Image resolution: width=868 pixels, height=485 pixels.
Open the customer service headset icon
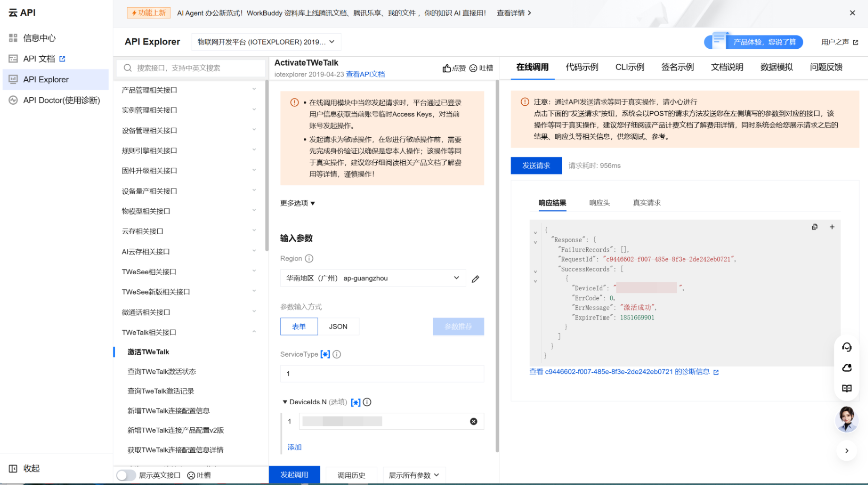tap(846, 347)
